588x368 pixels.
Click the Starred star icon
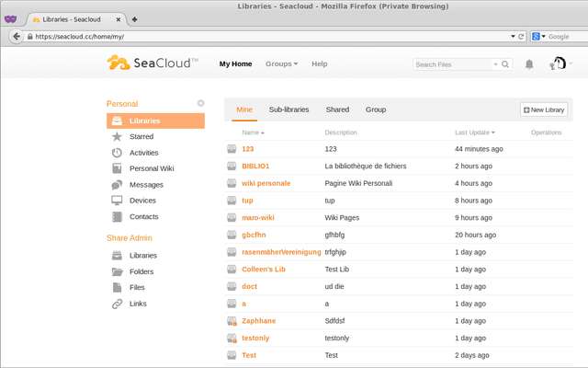pyautogui.click(x=117, y=137)
